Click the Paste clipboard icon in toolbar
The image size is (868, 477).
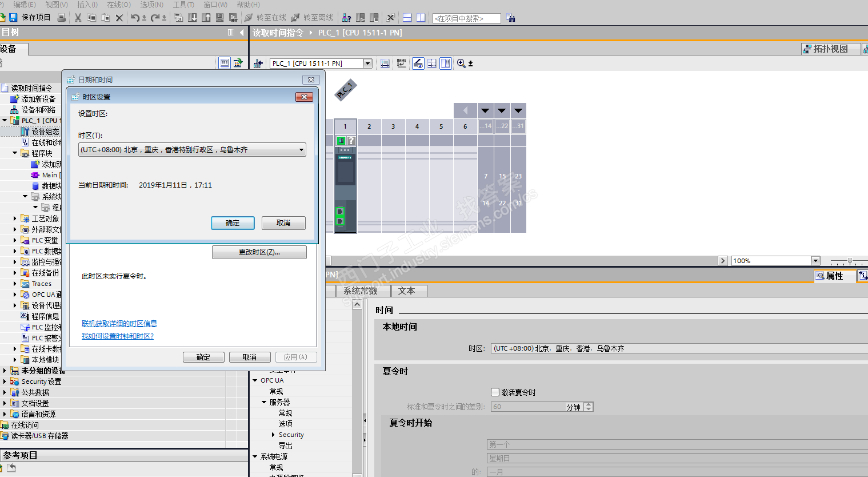click(105, 18)
